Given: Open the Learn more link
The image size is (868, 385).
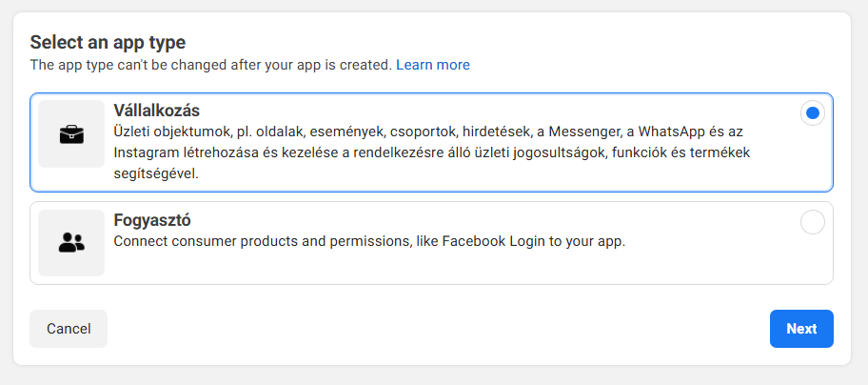Looking at the screenshot, I should tap(433, 65).
